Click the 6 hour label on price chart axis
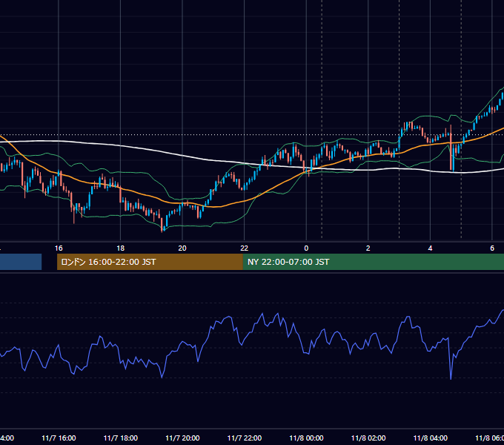The image size is (504, 445). point(492,248)
